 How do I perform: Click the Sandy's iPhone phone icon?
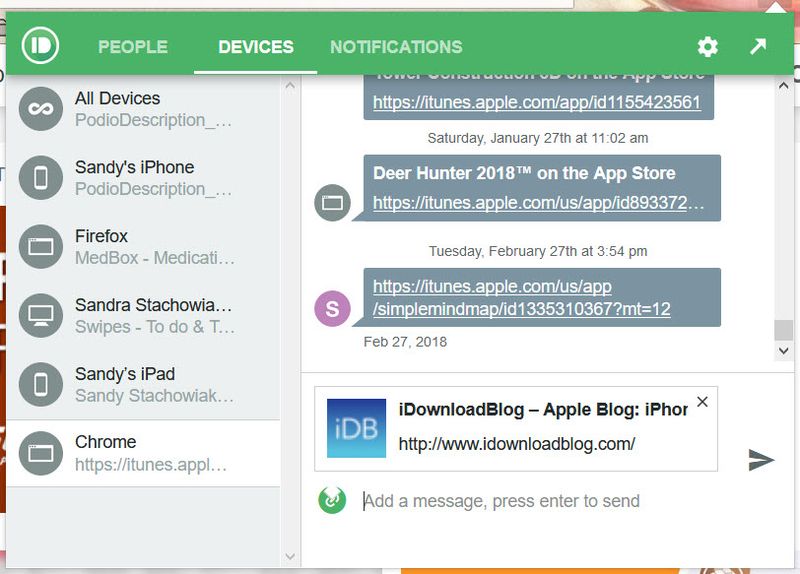(x=41, y=178)
